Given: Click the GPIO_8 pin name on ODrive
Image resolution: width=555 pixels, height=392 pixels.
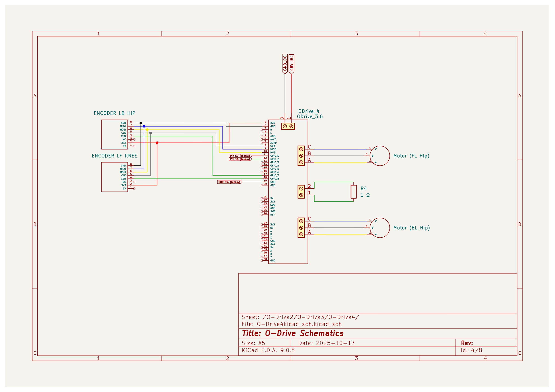Looking at the screenshot, I should [275, 179].
